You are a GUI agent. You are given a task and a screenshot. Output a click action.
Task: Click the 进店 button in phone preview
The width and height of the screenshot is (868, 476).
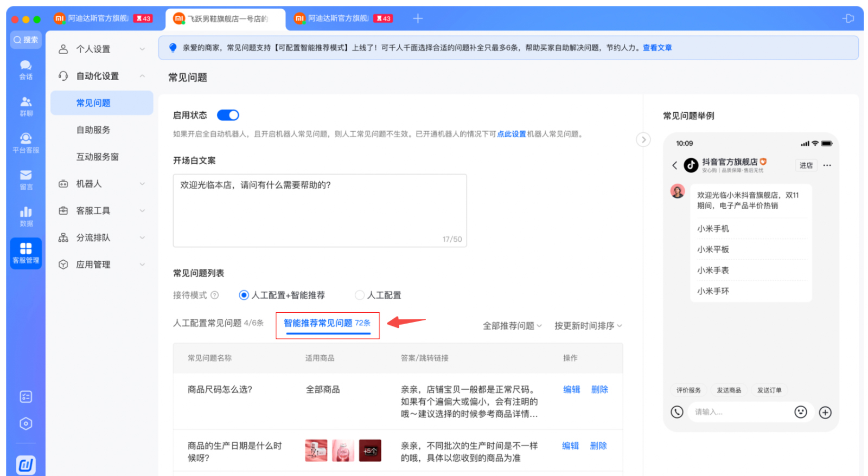(x=806, y=165)
